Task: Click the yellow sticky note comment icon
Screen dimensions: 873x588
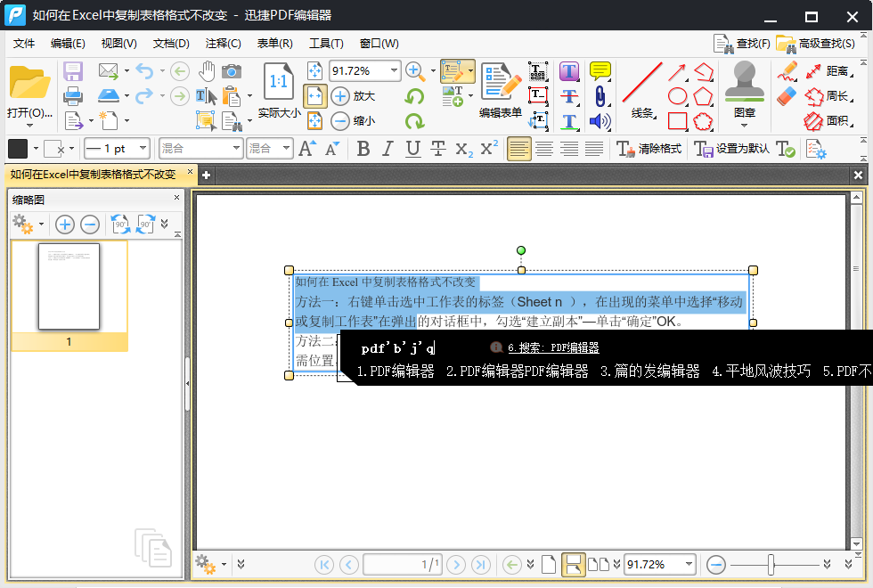Action: pos(600,69)
